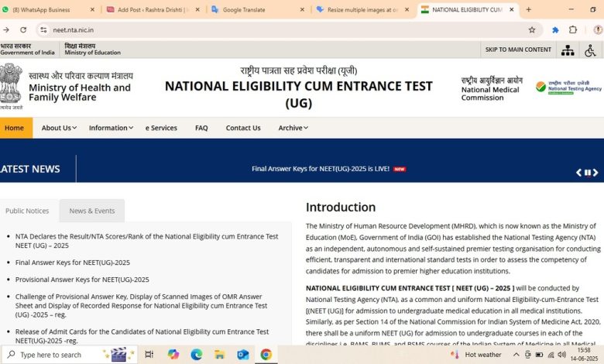This screenshot has height=364, width=604.
Task: Click the blue puzzle extension icon
Action: (555, 30)
